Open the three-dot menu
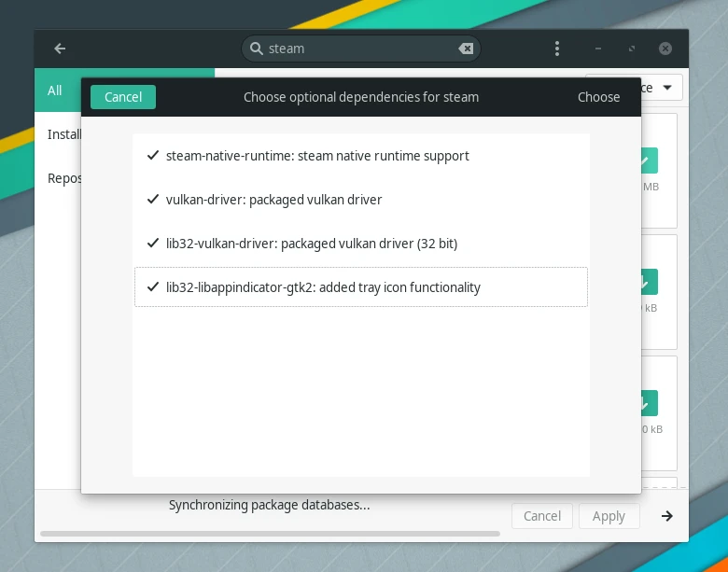728x572 pixels. click(x=557, y=49)
